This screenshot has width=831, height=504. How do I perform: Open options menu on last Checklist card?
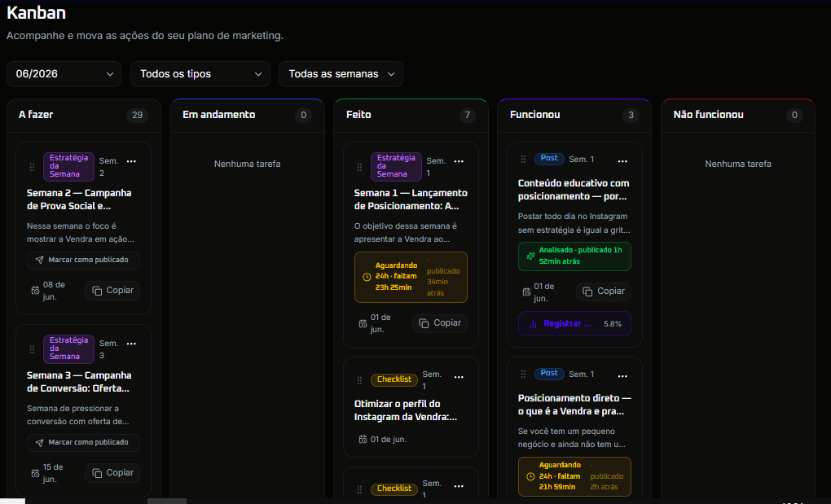459,486
